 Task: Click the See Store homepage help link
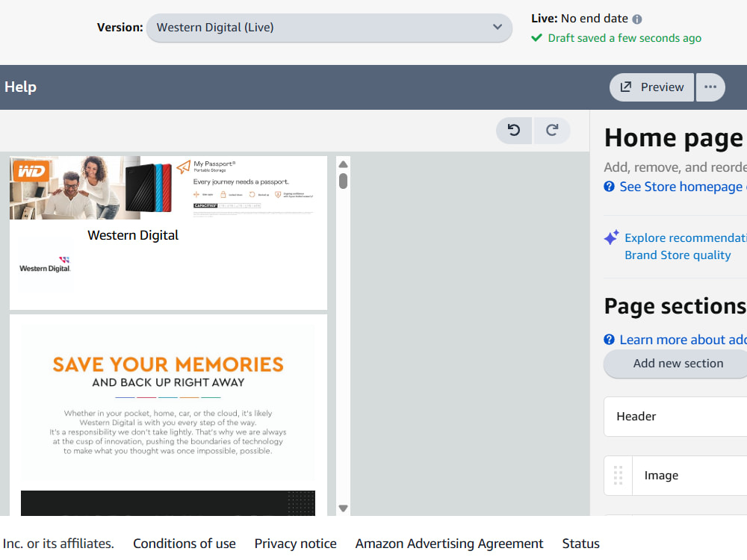683,187
